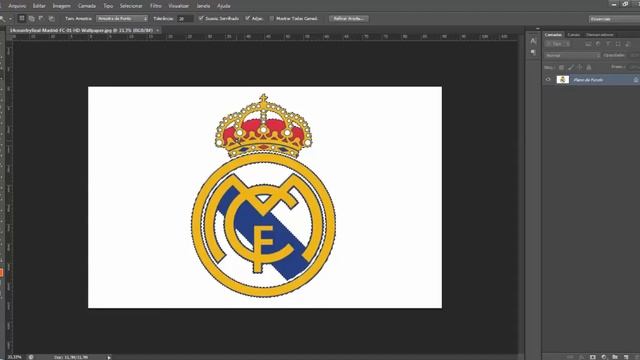Click shape layer filter icon
640x360 pixels.
[618, 44]
